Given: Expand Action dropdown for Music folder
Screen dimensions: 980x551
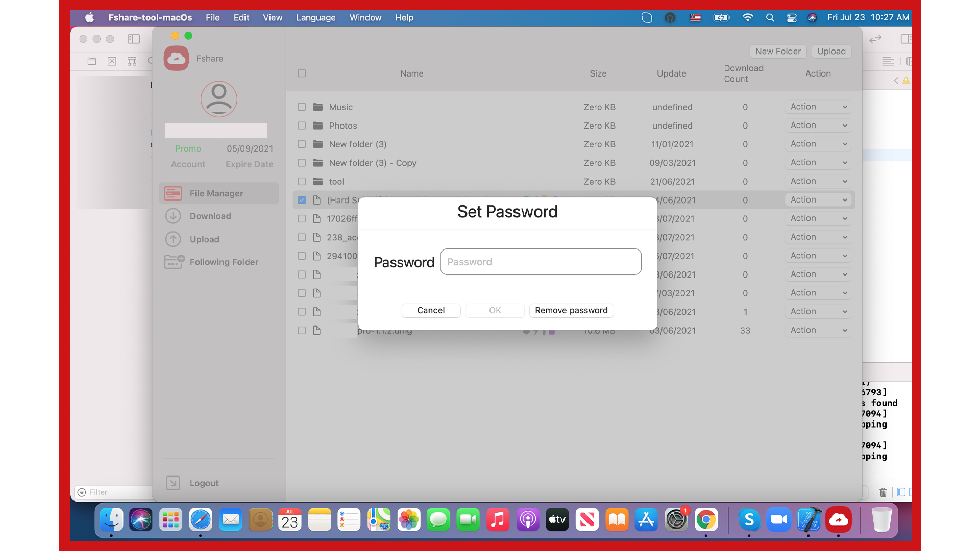Looking at the screenshot, I should (818, 107).
